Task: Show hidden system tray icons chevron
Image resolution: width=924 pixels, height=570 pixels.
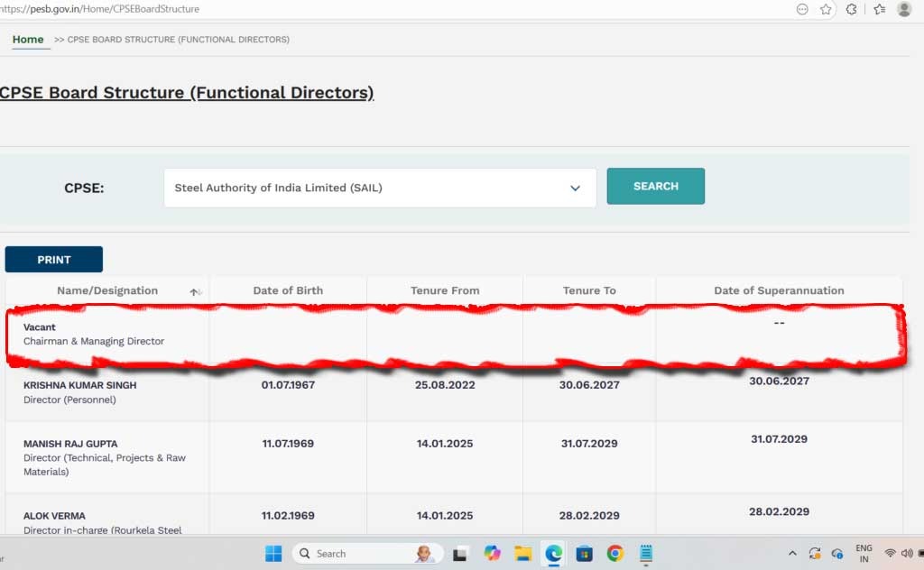Action: coord(792,553)
